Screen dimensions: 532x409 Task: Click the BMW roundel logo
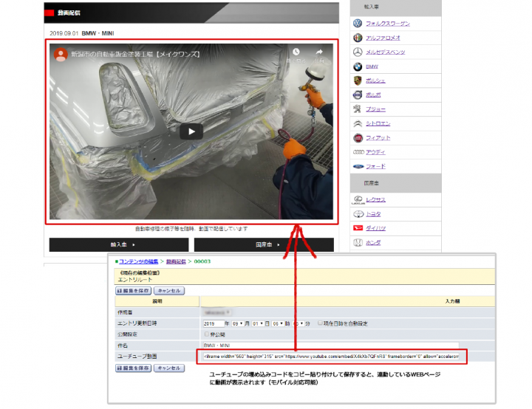[x=358, y=66]
